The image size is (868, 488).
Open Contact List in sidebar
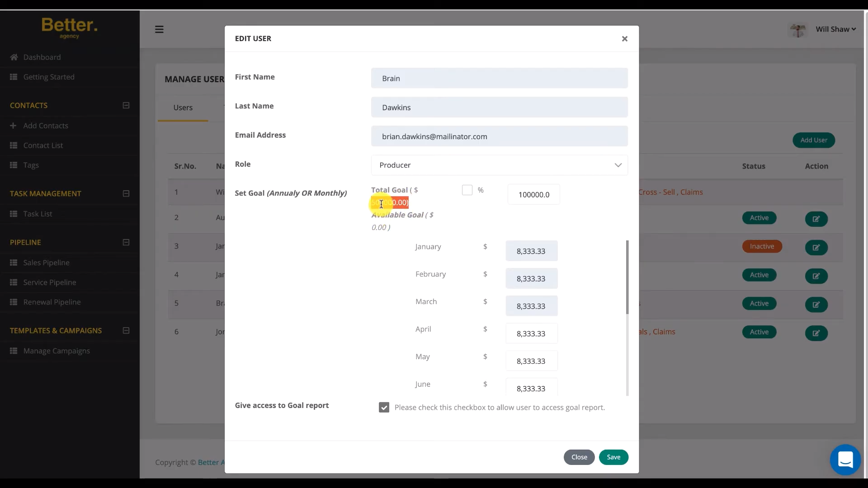(x=43, y=145)
